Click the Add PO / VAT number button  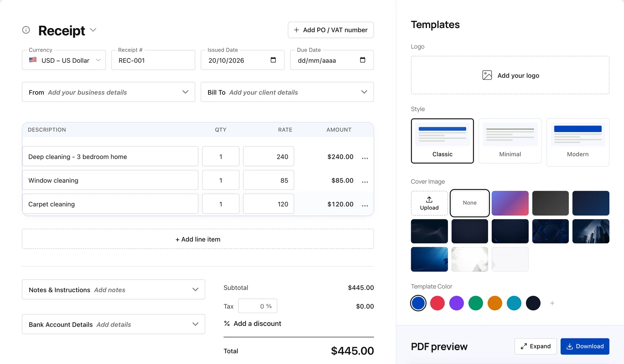331,30
